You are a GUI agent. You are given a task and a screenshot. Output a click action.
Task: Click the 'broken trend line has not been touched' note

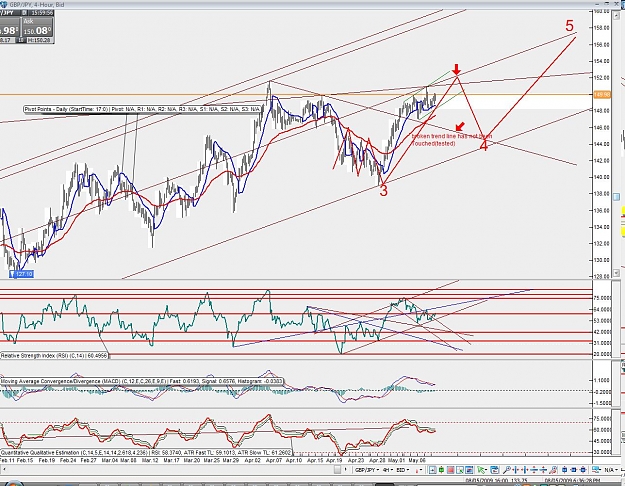[452, 140]
